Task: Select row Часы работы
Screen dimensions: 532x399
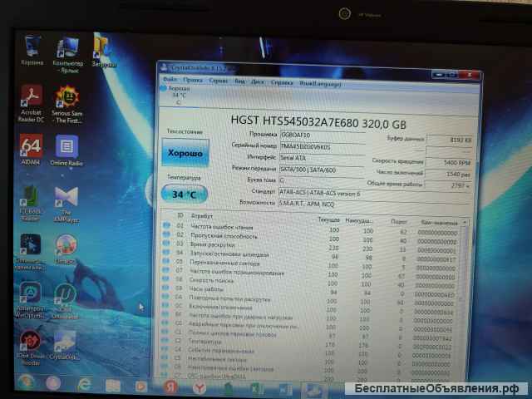Action: tap(308, 291)
